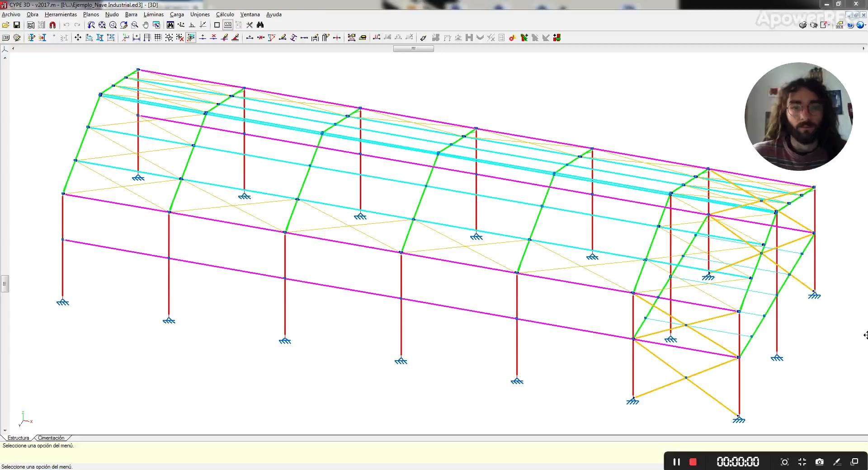Image resolution: width=868 pixels, height=470 pixels.
Task: Toggle the highlighted eye visibility toolbar button
Action: coord(191,38)
